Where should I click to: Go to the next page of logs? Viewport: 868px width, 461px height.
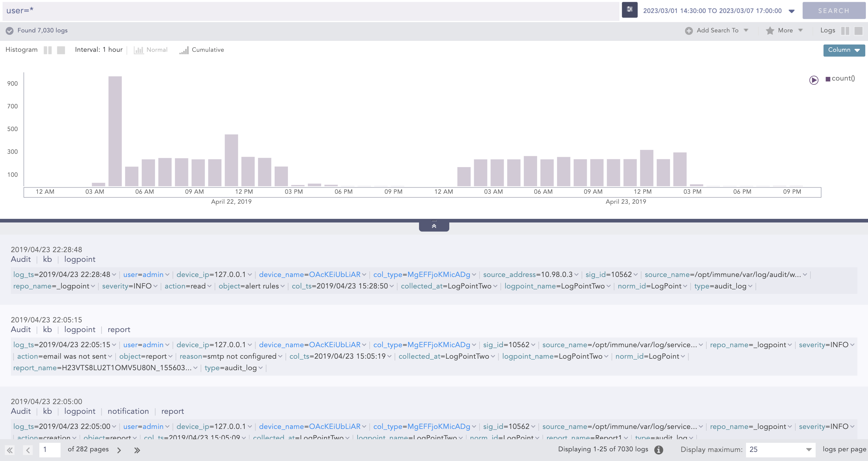click(119, 449)
